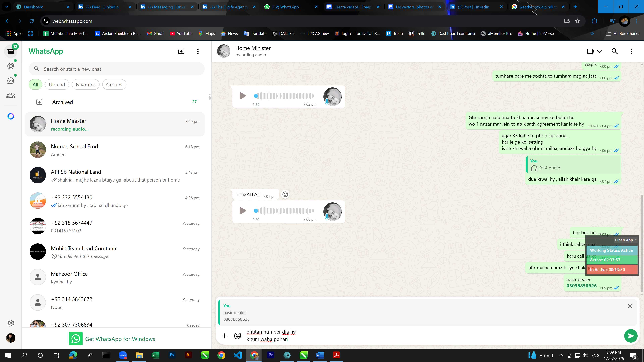Open WhatsApp Settings gear icon

point(11,323)
